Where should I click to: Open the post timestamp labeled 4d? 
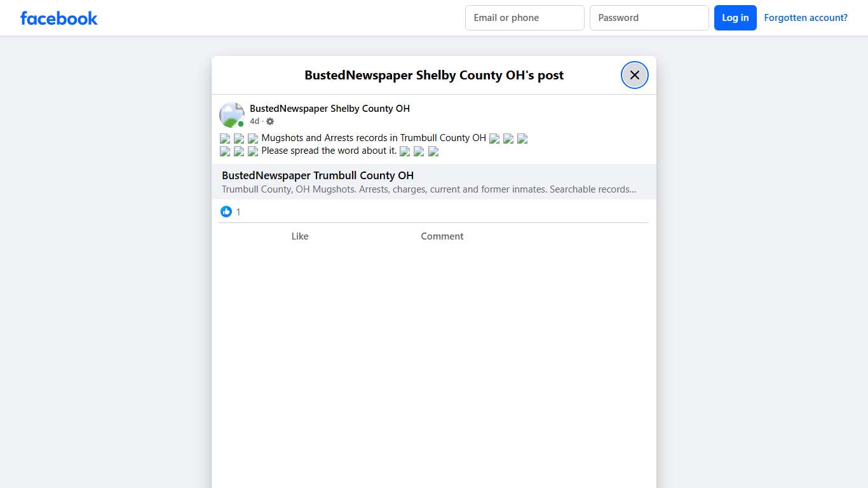254,121
